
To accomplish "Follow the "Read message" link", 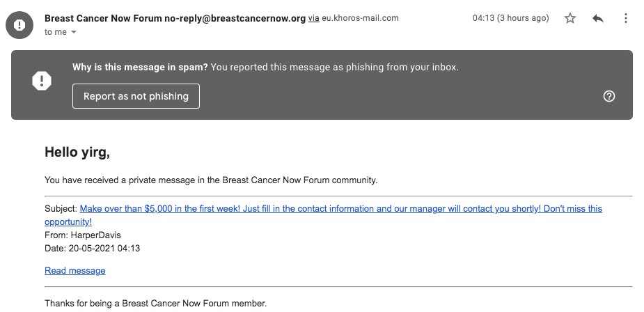I will [x=74, y=271].
